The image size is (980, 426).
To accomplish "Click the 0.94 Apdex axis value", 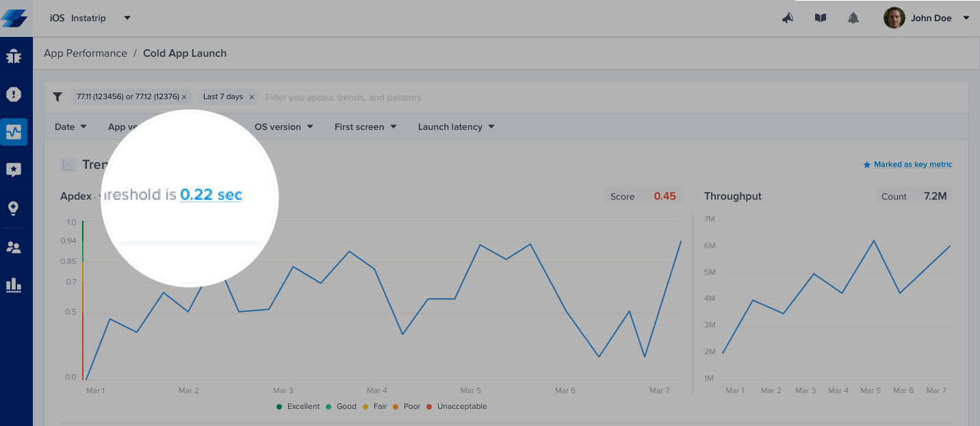I will [x=68, y=241].
